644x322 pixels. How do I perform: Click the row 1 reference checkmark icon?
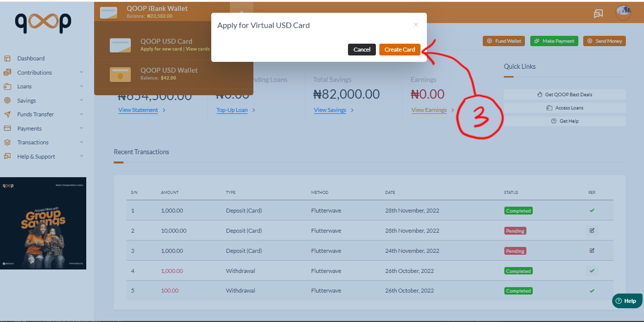click(592, 210)
